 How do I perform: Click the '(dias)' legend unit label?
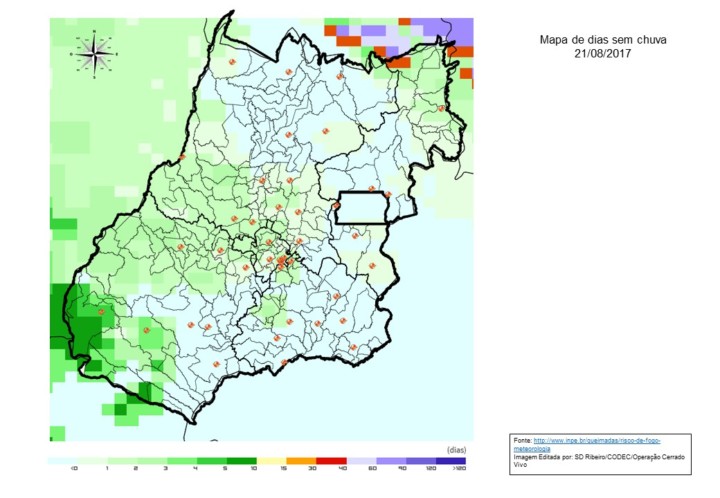click(x=455, y=449)
